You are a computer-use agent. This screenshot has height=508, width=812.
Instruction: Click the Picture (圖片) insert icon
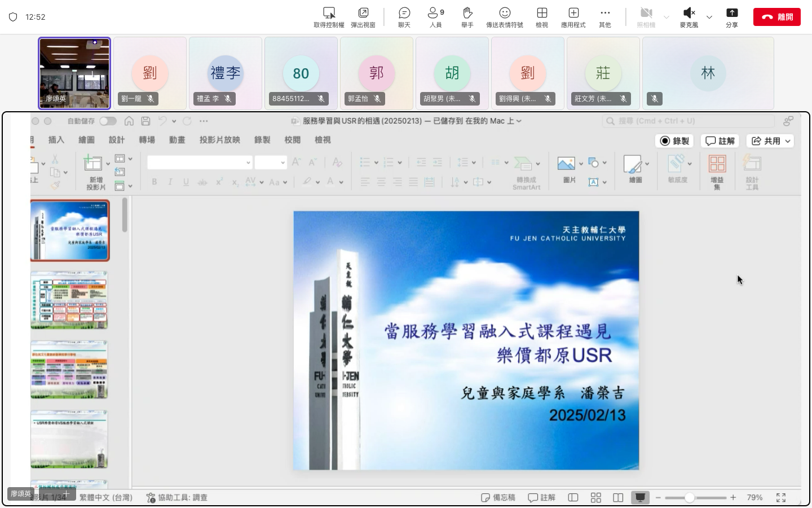[x=567, y=164]
